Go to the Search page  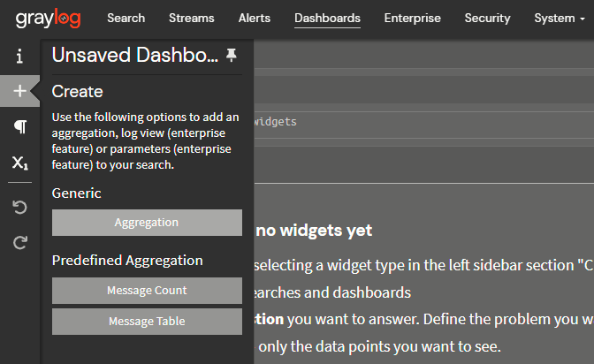[126, 18]
